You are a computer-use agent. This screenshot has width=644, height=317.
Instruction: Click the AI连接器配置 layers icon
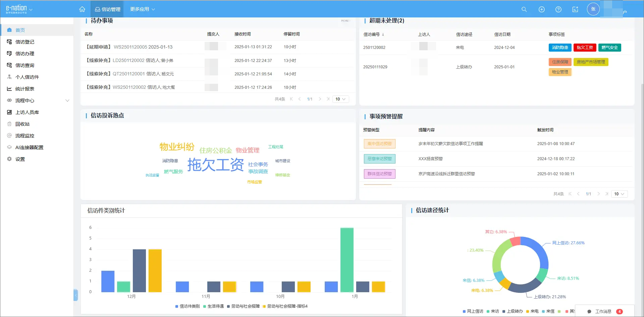click(x=9, y=147)
